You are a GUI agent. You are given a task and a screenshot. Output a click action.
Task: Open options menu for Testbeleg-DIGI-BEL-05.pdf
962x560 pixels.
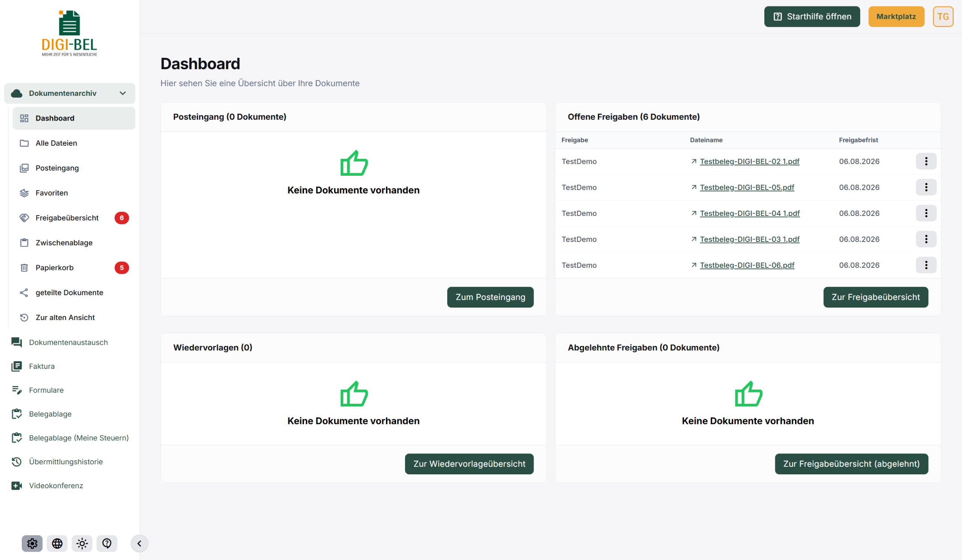(x=926, y=187)
